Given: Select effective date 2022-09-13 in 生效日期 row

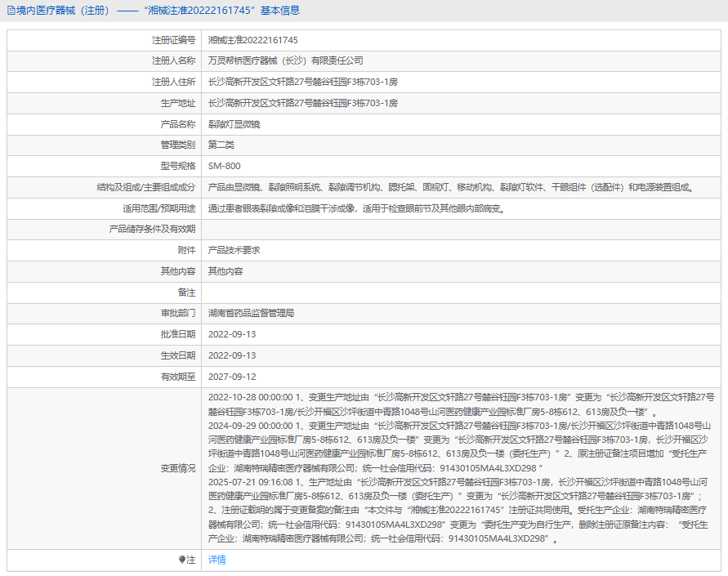Looking at the screenshot, I should (232, 356).
